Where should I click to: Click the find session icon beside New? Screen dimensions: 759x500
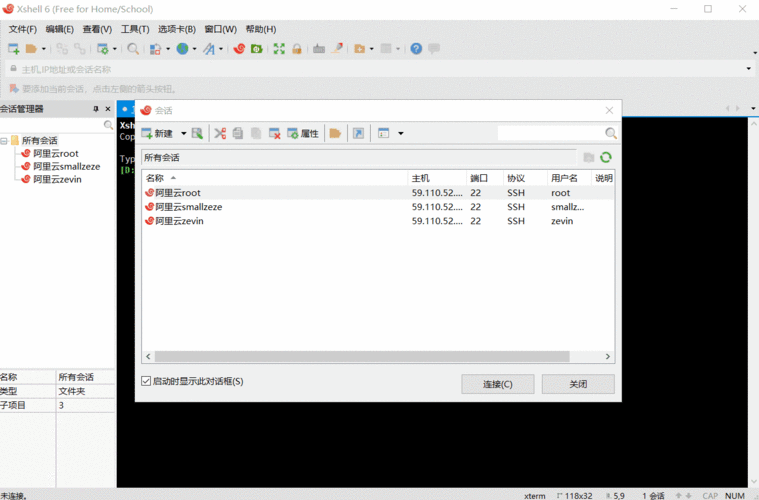(x=197, y=133)
